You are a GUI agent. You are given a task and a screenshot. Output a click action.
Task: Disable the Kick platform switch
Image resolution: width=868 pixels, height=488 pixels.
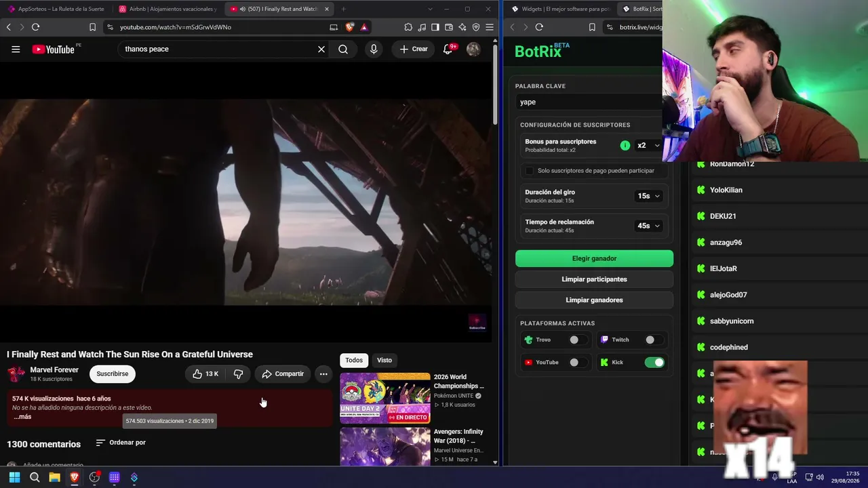[x=654, y=363]
